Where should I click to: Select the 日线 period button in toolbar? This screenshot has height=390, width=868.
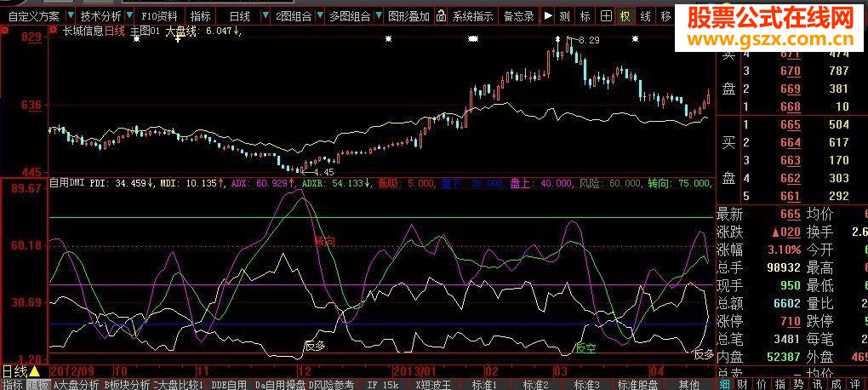[239, 16]
